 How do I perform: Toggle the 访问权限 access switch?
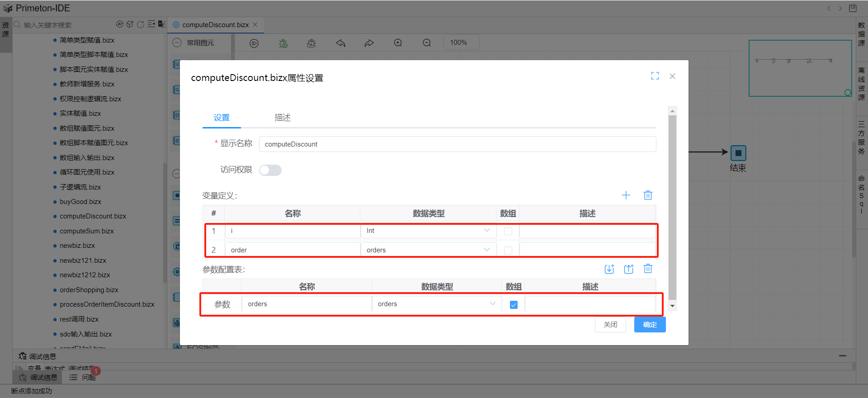point(270,170)
